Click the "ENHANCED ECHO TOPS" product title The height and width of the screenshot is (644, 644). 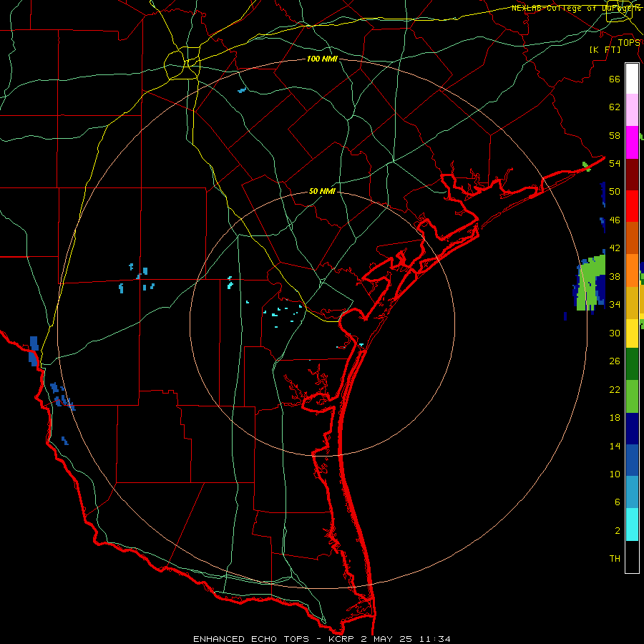251,639
